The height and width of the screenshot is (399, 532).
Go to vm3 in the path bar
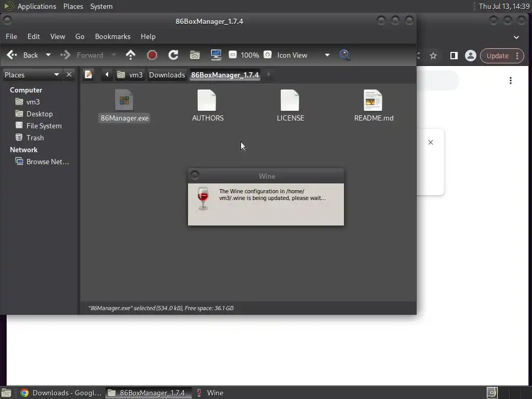[x=130, y=75]
